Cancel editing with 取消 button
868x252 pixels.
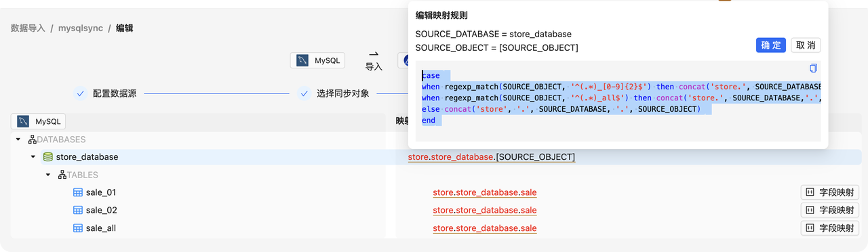pos(806,45)
